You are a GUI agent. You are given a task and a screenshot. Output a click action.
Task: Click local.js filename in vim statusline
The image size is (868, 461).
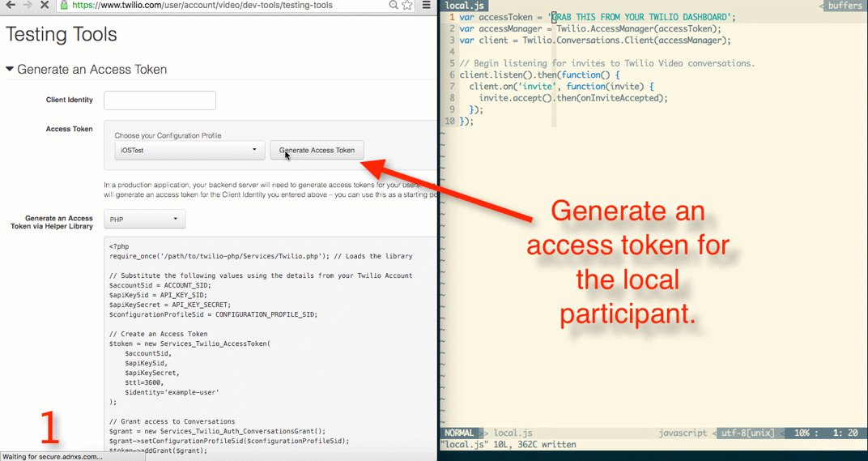click(x=513, y=433)
